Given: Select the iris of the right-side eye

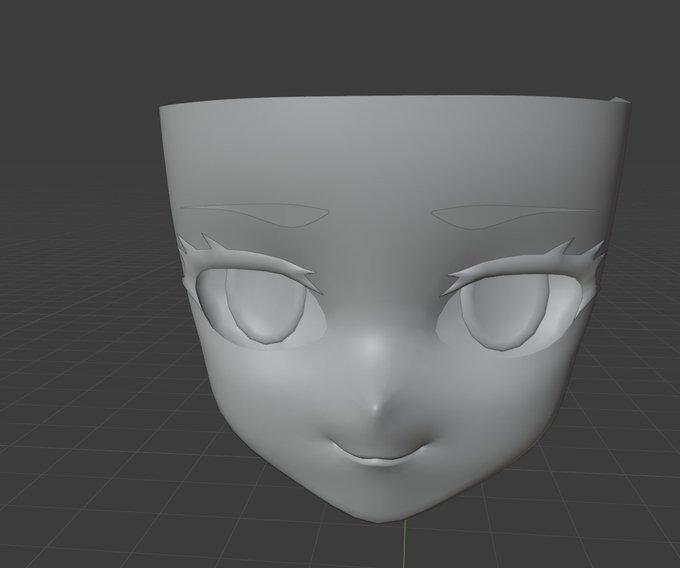Looking at the screenshot, I should click(504, 312).
